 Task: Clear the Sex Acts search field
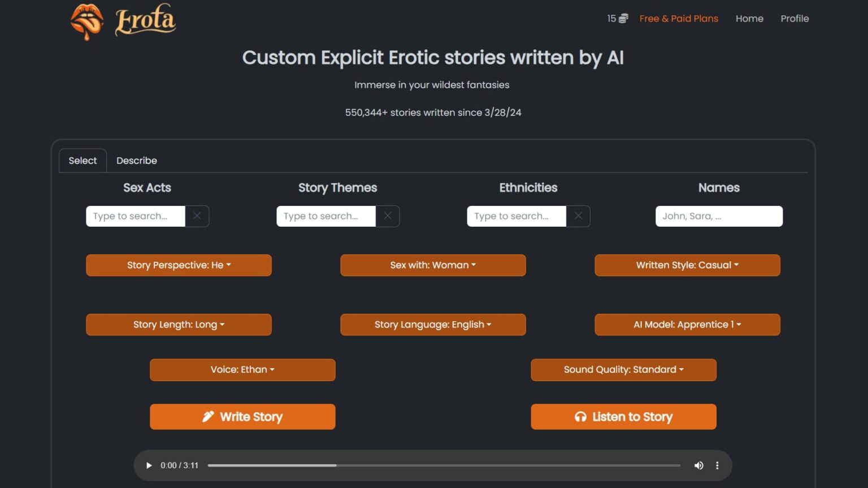pos(197,216)
